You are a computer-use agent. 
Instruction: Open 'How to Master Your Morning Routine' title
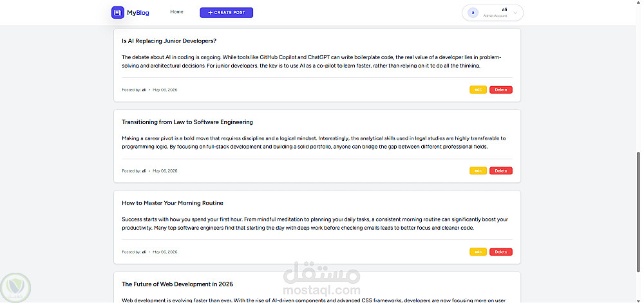(x=173, y=203)
